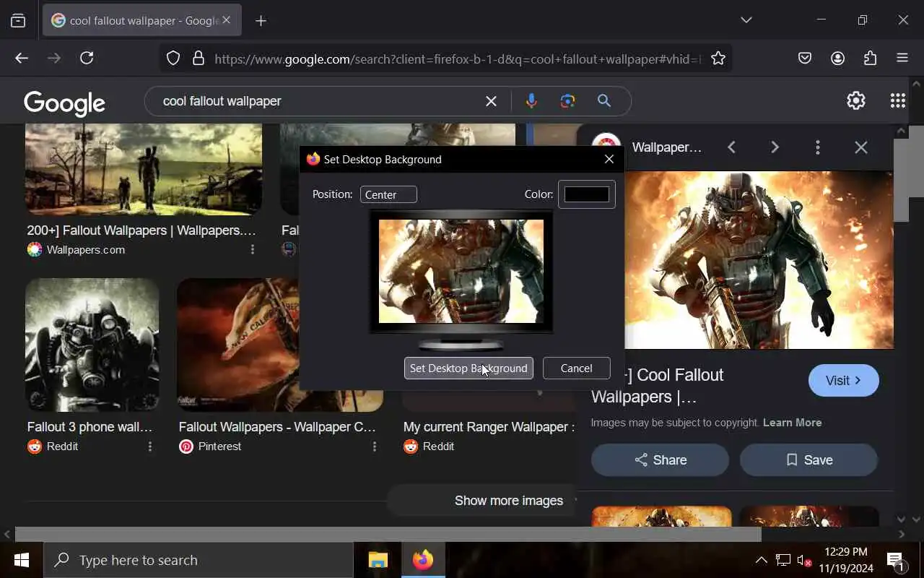This screenshot has width=924, height=578.
Task: Click Firefox icon on taskbar
Action: coord(423,560)
